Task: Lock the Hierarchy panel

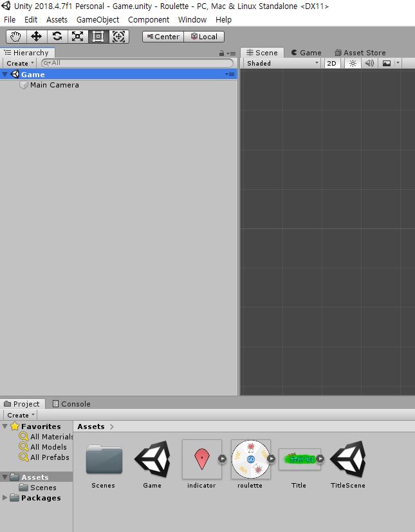Action: [x=221, y=53]
